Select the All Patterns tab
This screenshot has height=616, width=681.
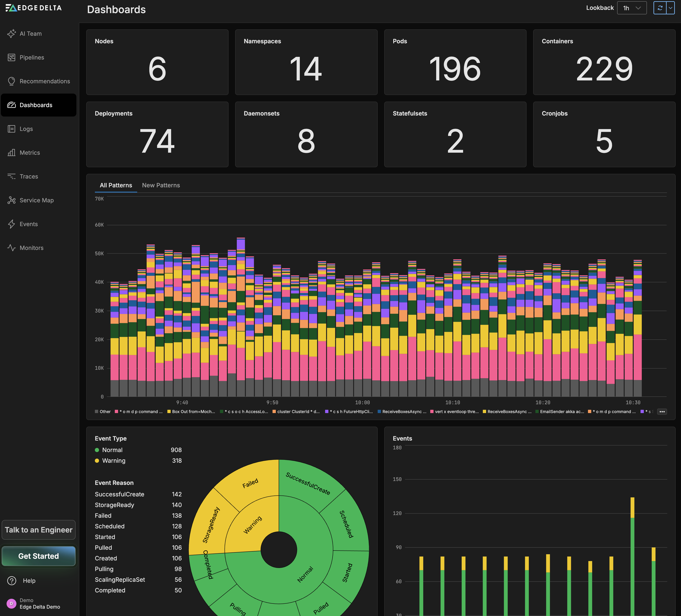click(x=116, y=185)
